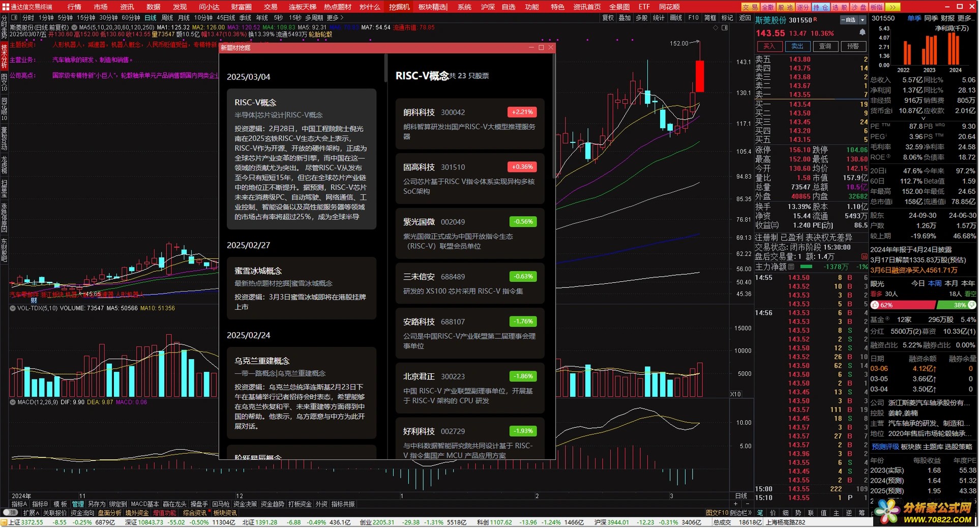Open the 资金流向 bottom tab
Viewport: 980px width, 528px height.
[x=82, y=513]
